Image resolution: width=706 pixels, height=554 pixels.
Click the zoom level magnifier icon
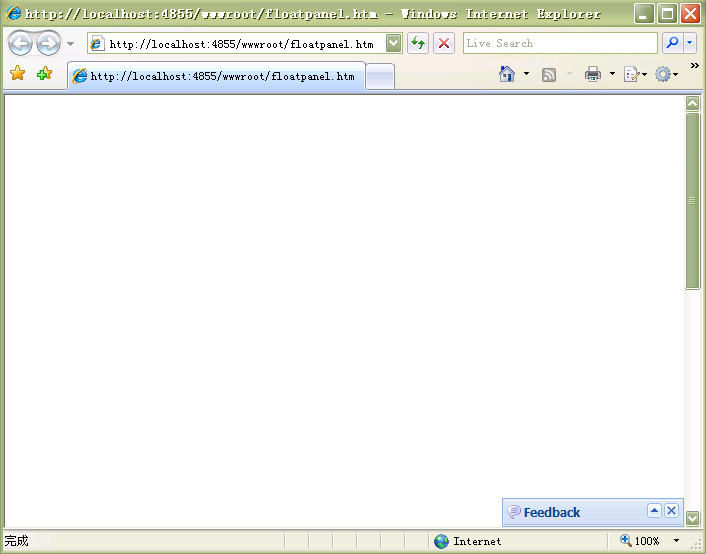pyautogui.click(x=626, y=540)
